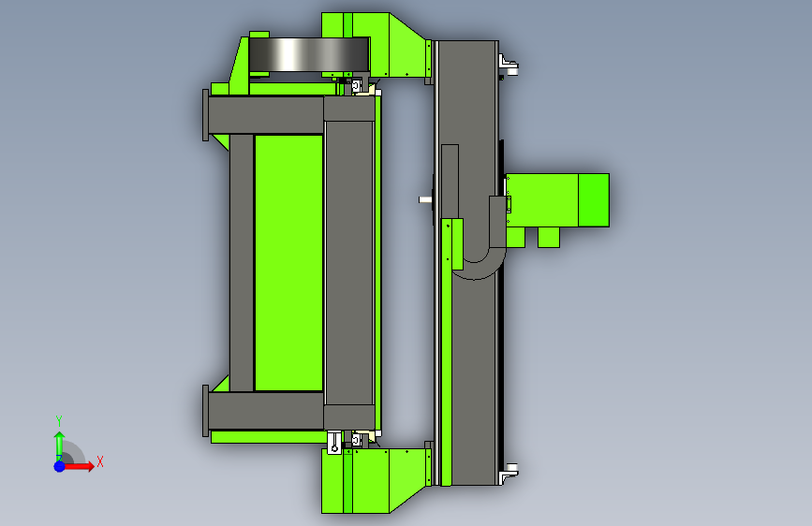812x526 pixels.
Task: Click the red X axis arrow of the triad
Action: click(x=79, y=466)
